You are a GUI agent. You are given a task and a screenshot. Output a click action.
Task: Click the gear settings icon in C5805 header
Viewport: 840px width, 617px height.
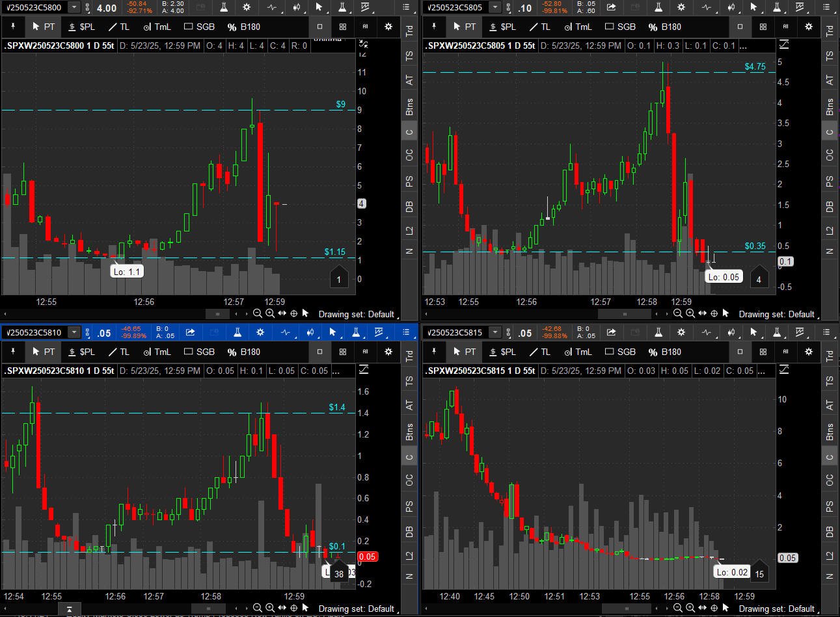(681, 7)
